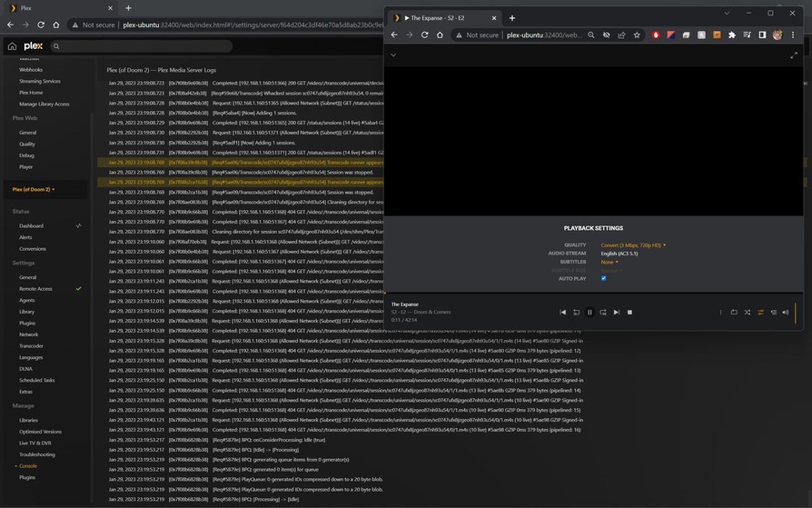The height and width of the screenshot is (508, 812).
Task: Open the Dashboard link under Status
Action: coord(31,225)
